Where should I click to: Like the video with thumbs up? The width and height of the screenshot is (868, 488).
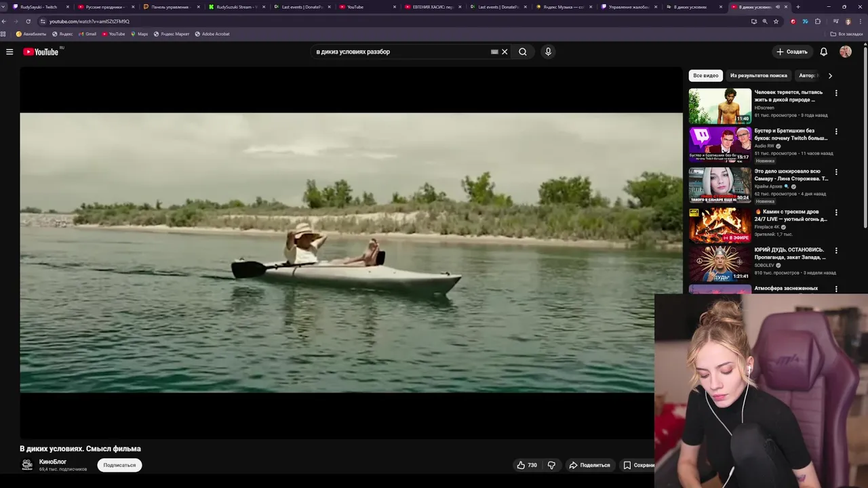[527, 465]
